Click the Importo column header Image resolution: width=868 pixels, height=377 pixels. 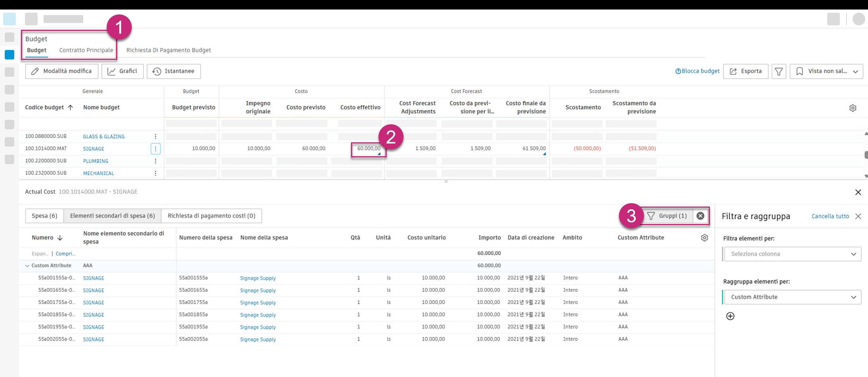coord(490,238)
